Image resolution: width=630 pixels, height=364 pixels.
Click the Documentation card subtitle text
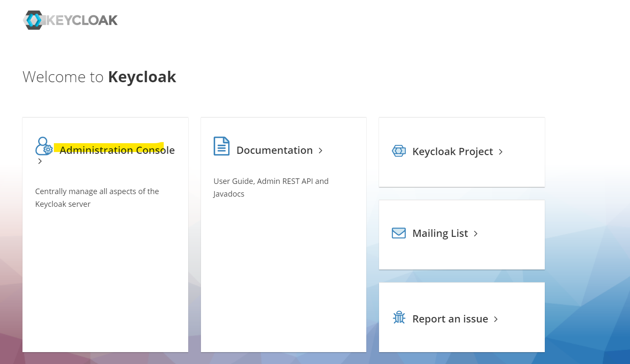click(x=271, y=187)
